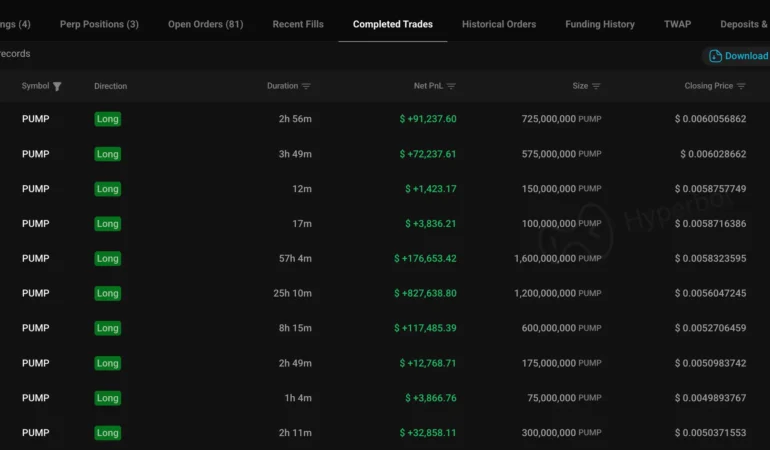The height and width of the screenshot is (450, 770).
Task: Open the Recent Fills tab
Action: tap(298, 24)
